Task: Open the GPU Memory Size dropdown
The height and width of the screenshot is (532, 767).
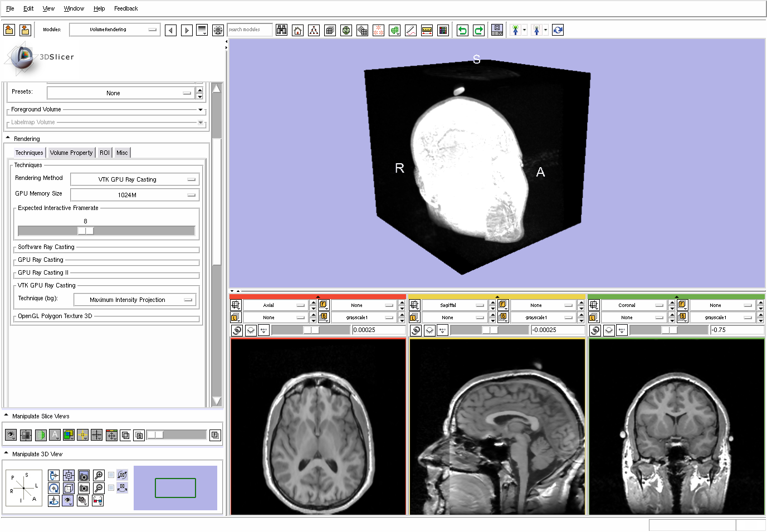Action: (x=135, y=195)
